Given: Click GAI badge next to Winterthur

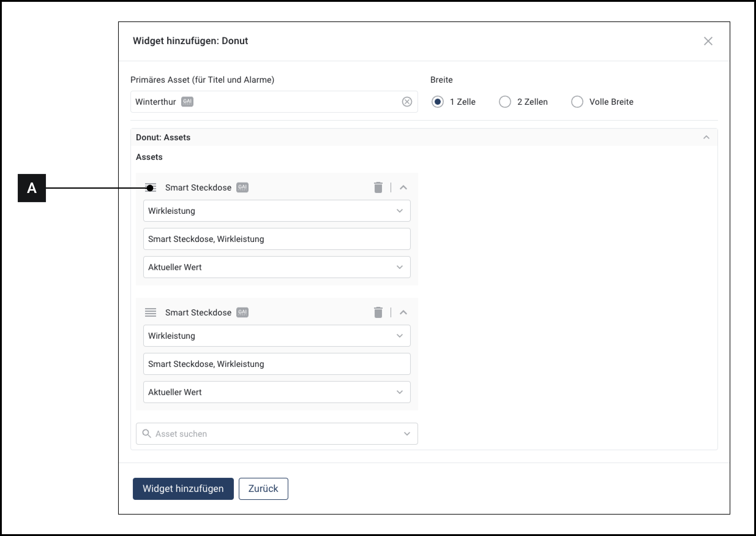Looking at the screenshot, I should click(187, 102).
